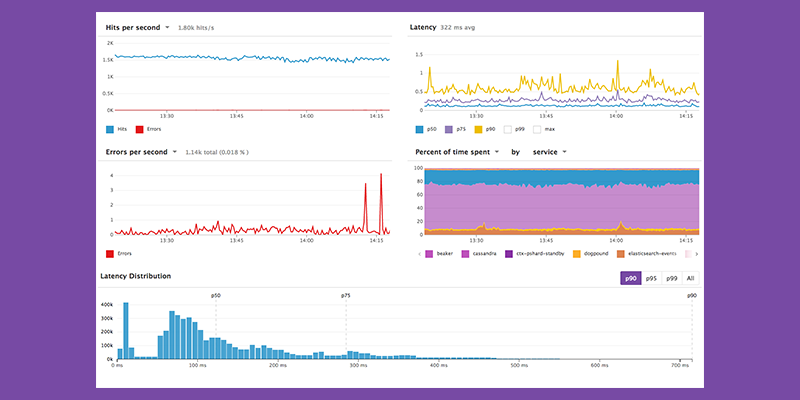Select the p90 distribution tab
The image size is (800, 400).
pos(631,279)
